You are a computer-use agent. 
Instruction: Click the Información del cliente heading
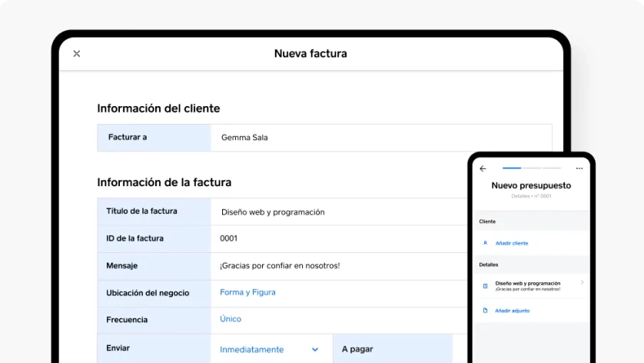(158, 108)
